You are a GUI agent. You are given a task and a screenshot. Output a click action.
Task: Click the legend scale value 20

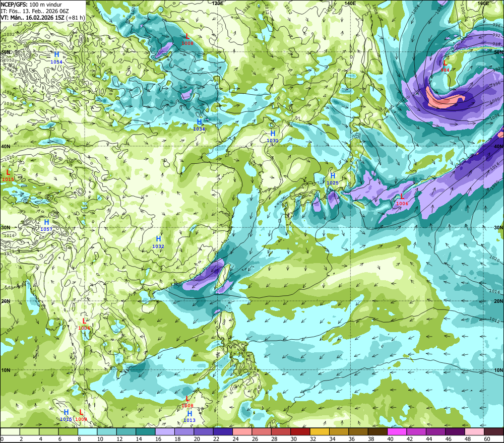pos(197,439)
